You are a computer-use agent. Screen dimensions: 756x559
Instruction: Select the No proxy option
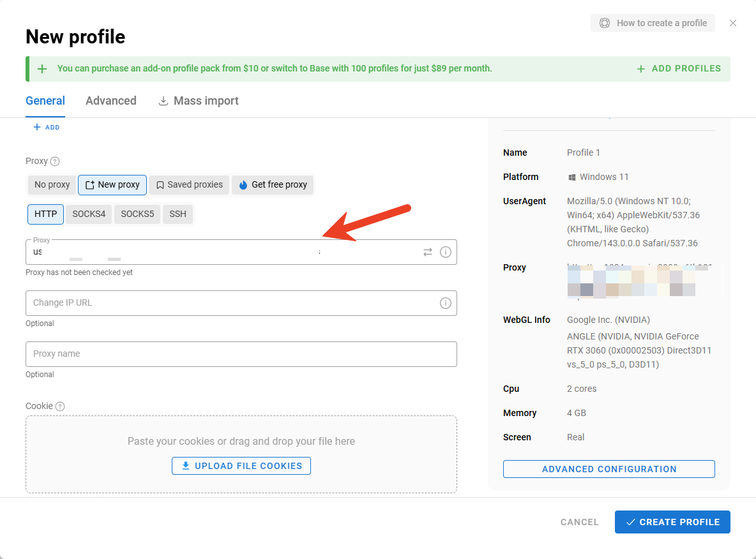click(x=52, y=185)
